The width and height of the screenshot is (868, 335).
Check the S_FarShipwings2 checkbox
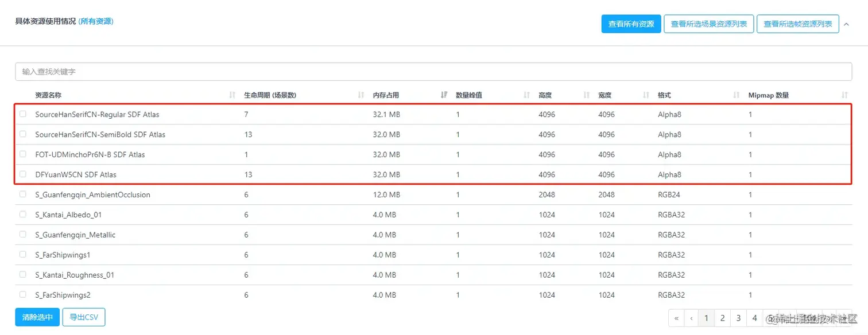coord(23,295)
